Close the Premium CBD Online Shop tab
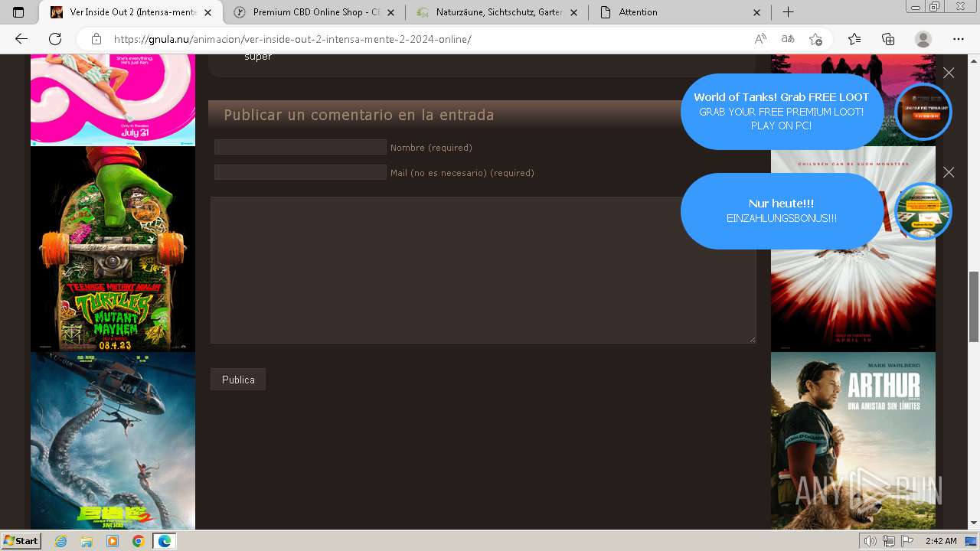This screenshot has height=551, width=980. point(390,12)
